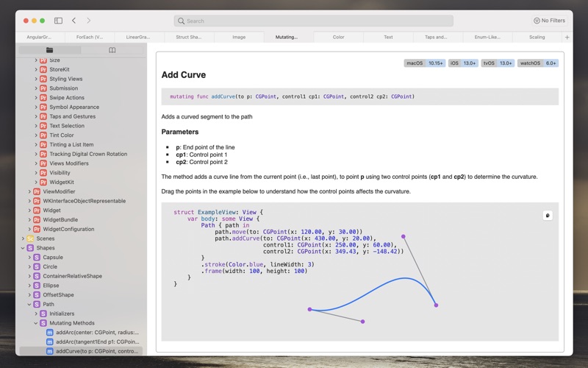Add a new tab with plus button
This screenshot has width=588, height=368.
tap(567, 37)
